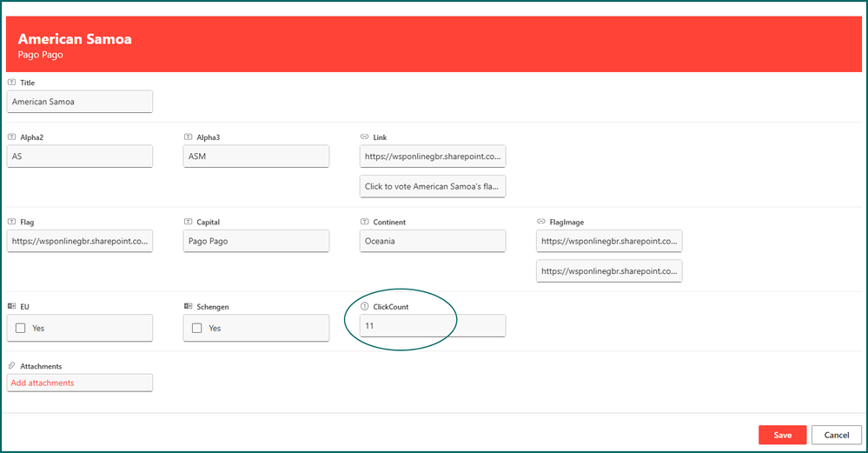Click the yes/no icon next to EU
Image resolution: width=868 pixels, height=453 pixels.
click(11, 306)
